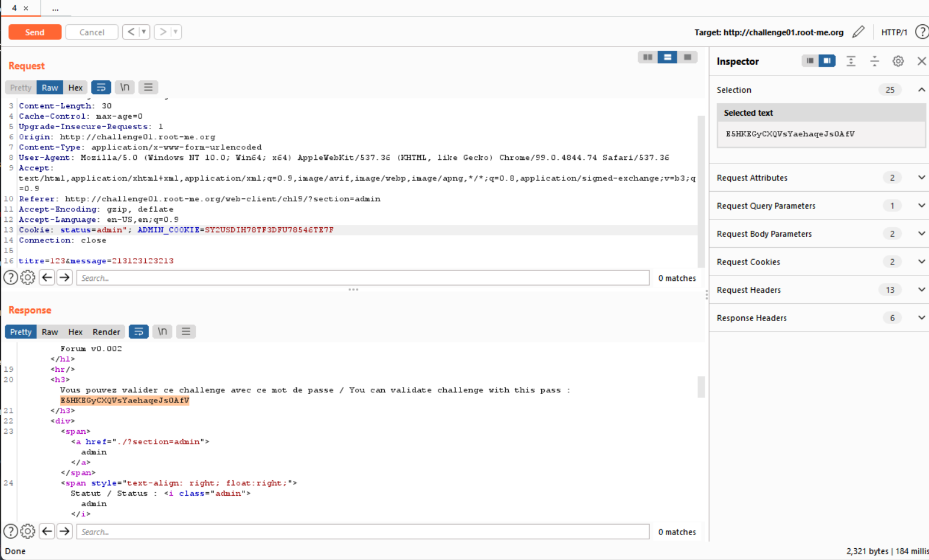Click the Send request button
The image size is (929, 560).
(35, 32)
